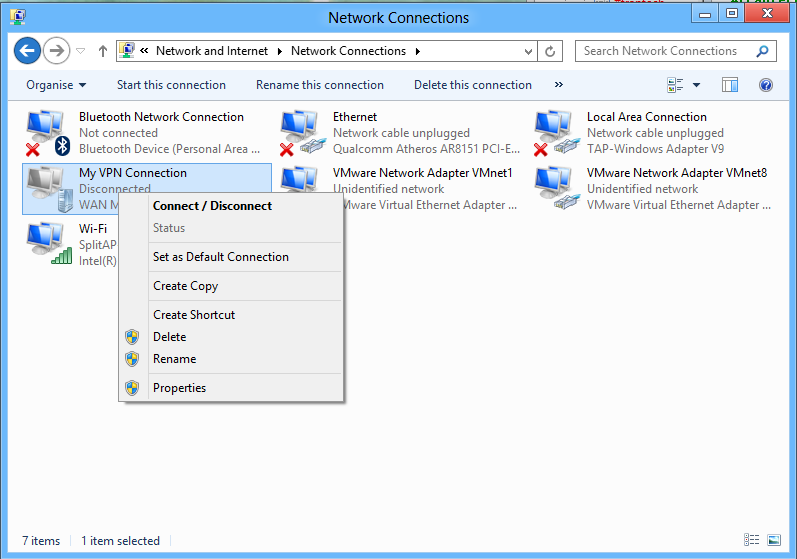Click the Up one level arrow
The width and height of the screenshot is (797, 559).
102,51
